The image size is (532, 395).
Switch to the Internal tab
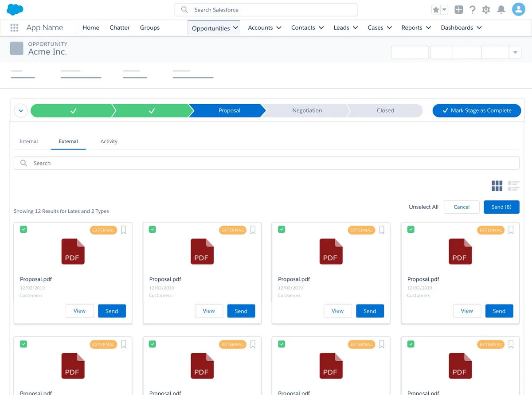click(x=28, y=141)
